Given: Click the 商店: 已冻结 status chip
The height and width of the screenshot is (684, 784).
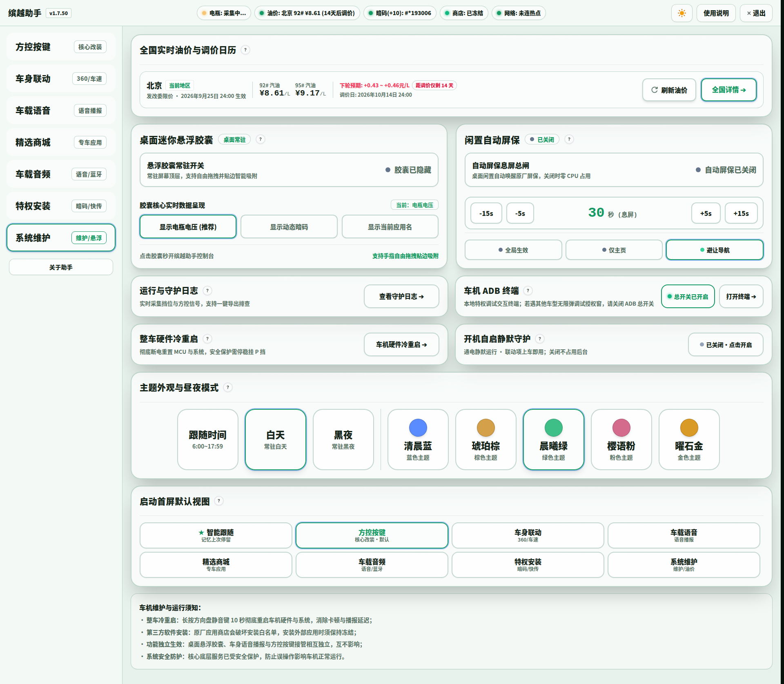Looking at the screenshot, I should [464, 13].
